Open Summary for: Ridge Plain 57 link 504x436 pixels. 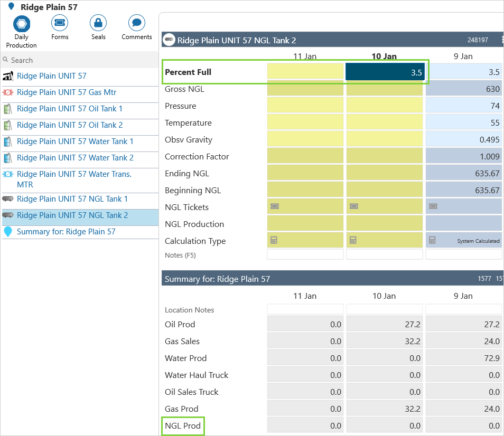[x=66, y=232]
